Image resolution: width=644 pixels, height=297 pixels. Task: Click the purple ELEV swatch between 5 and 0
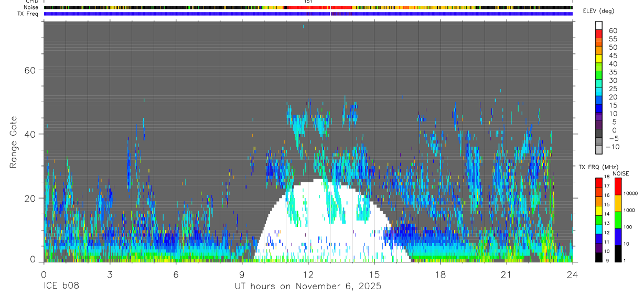(x=599, y=125)
